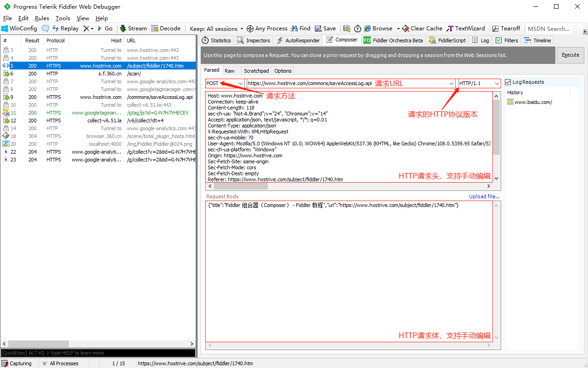Sort sessions by Host column header

click(96, 40)
